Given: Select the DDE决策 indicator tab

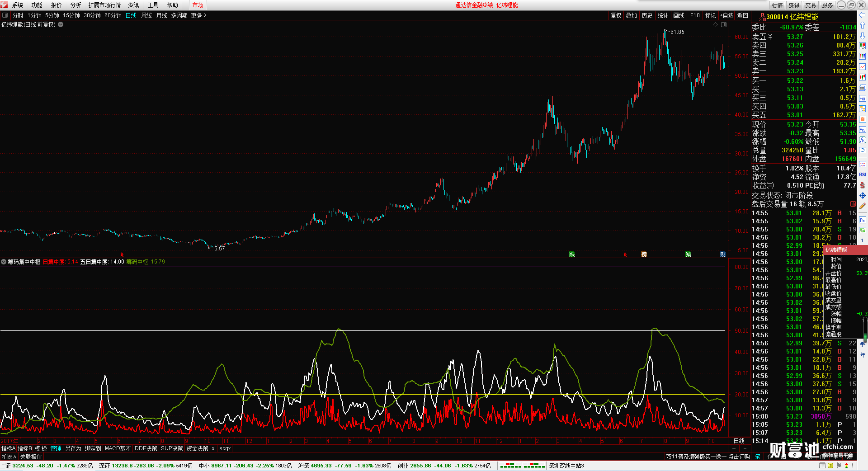Looking at the screenshot, I should [146, 448].
